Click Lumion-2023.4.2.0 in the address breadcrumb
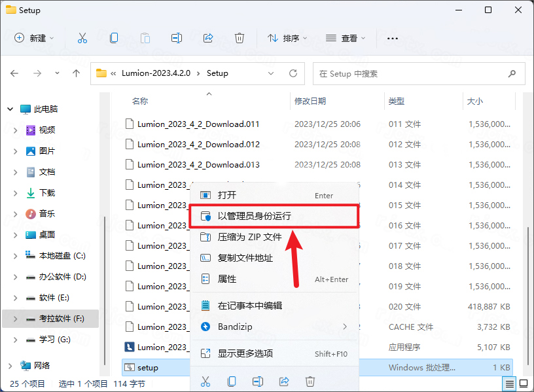534x392 pixels. tap(156, 73)
